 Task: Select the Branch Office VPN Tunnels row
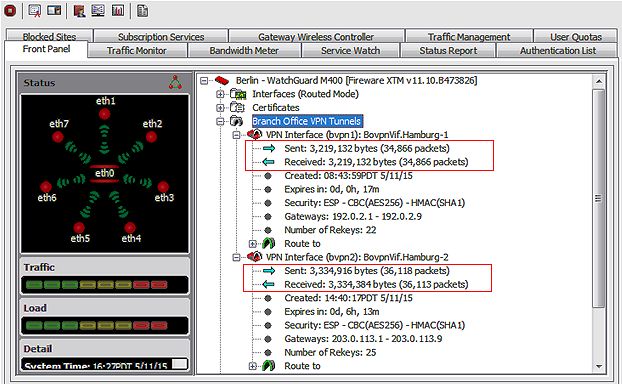click(307, 121)
